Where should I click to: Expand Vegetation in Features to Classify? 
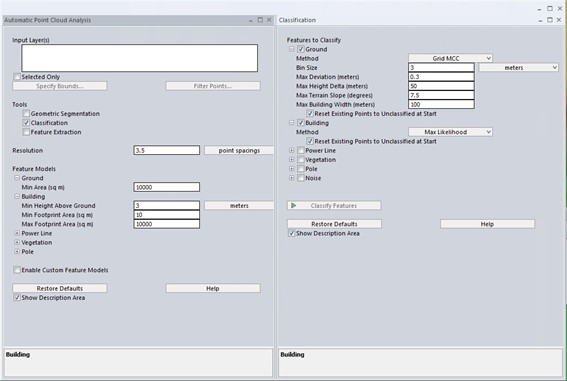291,159
